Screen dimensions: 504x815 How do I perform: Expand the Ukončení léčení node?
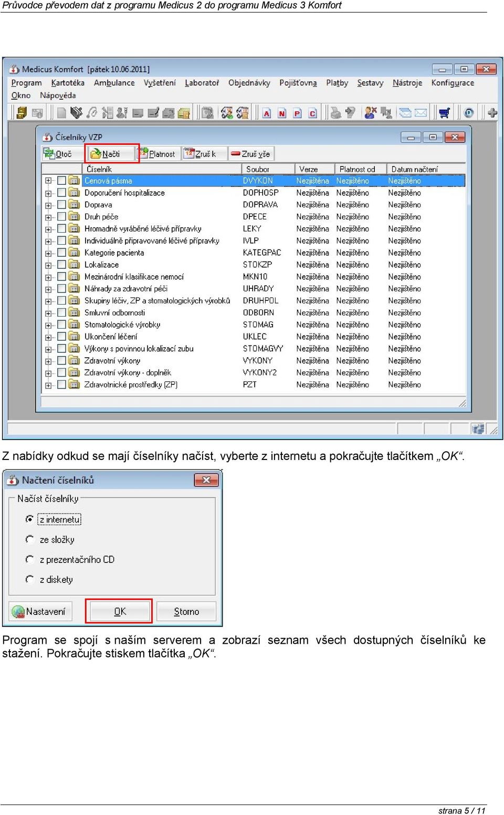point(48,337)
